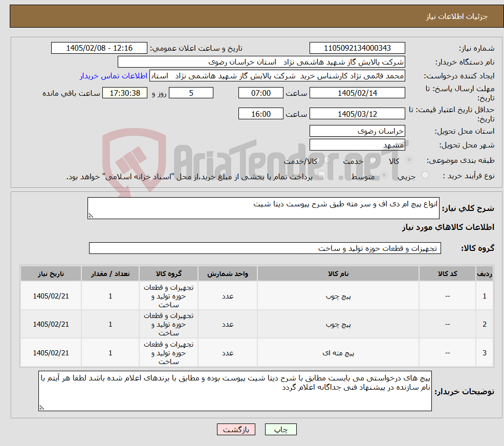Click the نام کالا column header

(338, 273)
